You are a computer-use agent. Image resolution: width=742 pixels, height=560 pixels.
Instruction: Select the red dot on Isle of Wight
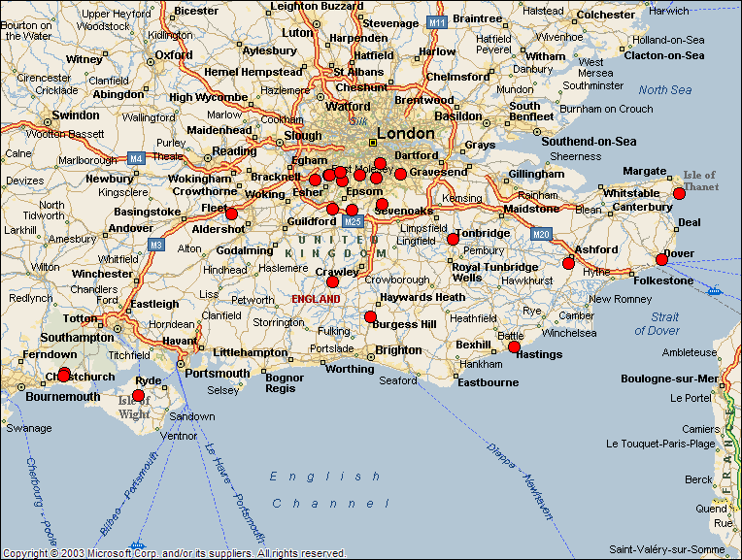click(138, 396)
